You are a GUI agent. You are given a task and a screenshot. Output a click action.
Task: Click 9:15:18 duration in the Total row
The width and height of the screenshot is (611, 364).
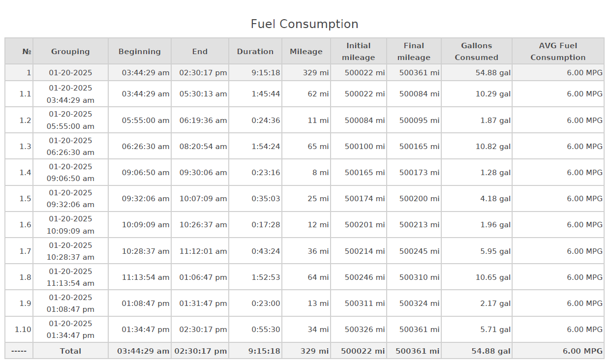coord(265,351)
